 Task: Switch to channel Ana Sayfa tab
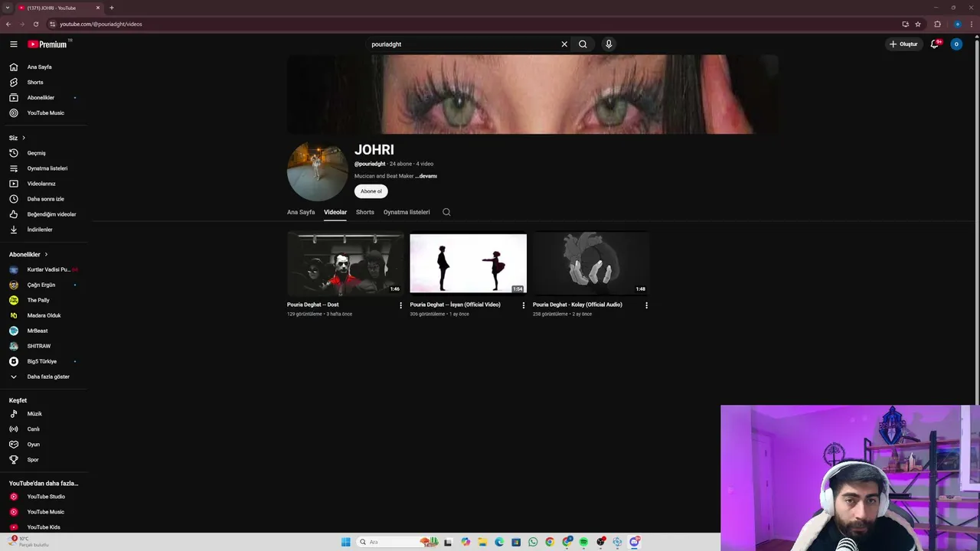(301, 212)
